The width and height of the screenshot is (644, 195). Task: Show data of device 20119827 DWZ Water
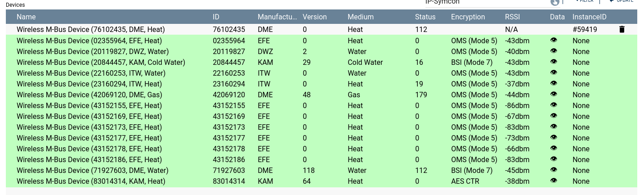(x=554, y=51)
